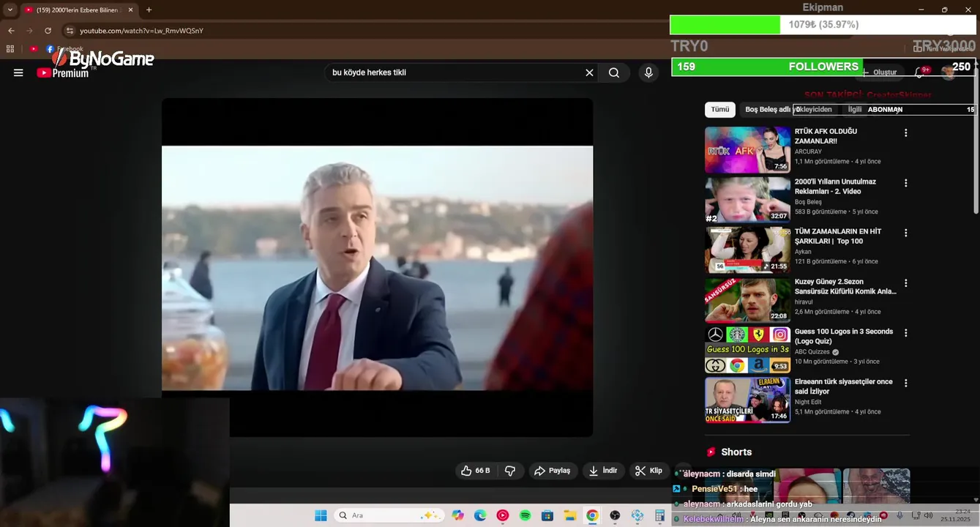Open the YouTube hamburger guide menu
Screen dimensions: 980x527
point(18,72)
